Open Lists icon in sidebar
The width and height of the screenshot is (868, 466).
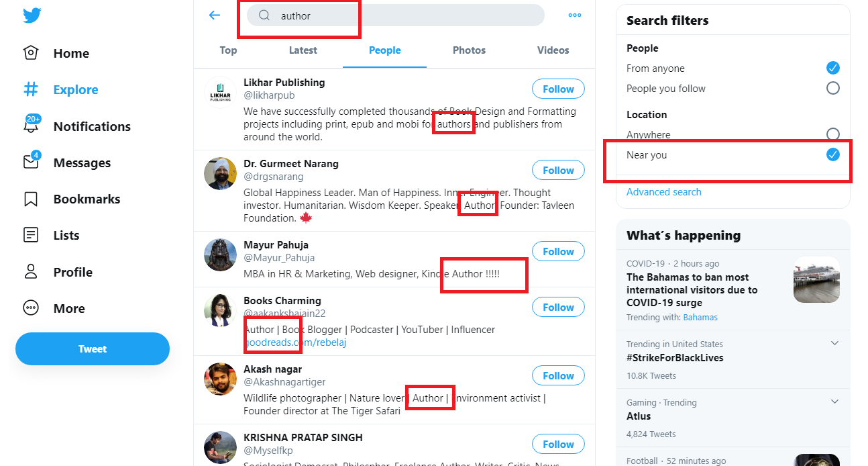click(31, 236)
